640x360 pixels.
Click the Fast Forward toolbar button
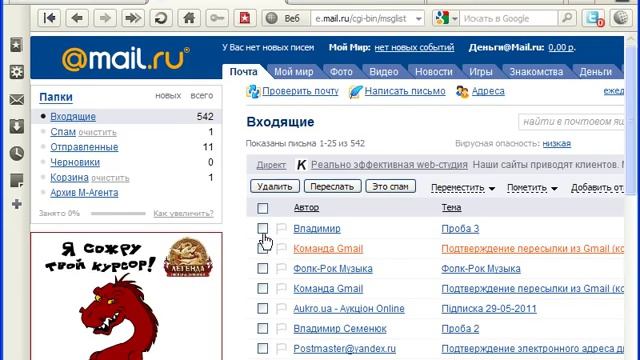(x=133, y=18)
